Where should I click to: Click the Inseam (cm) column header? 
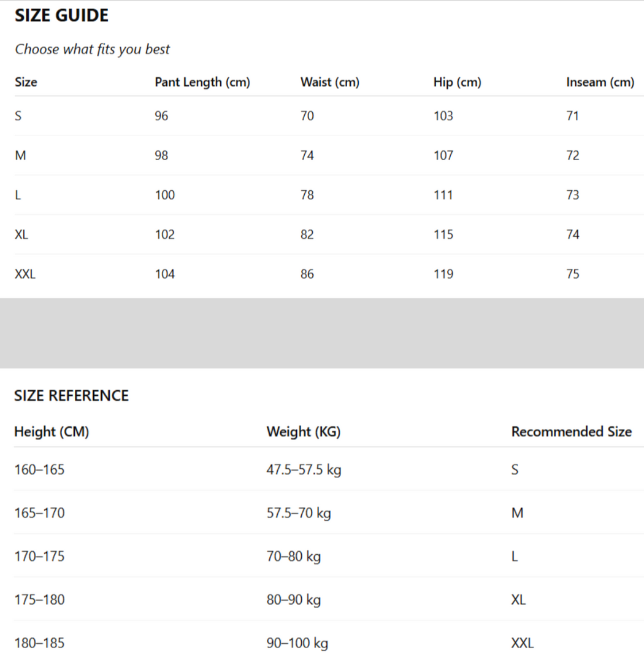click(x=600, y=82)
